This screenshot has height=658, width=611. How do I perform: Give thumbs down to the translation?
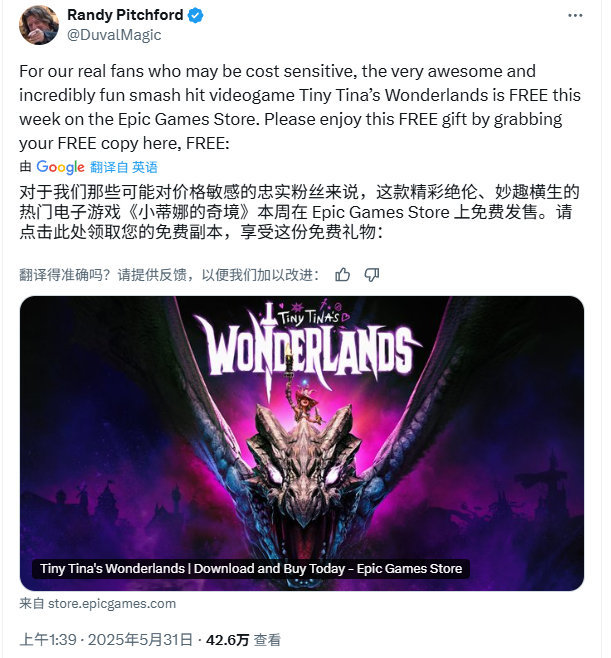tap(372, 275)
